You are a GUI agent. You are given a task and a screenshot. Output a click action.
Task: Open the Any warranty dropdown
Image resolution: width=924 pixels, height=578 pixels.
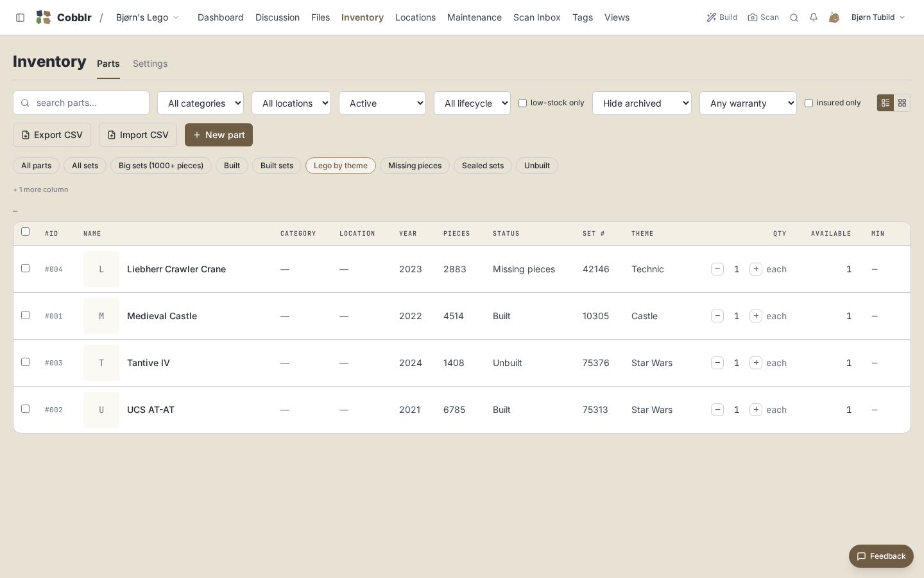(x=748, y=103)
